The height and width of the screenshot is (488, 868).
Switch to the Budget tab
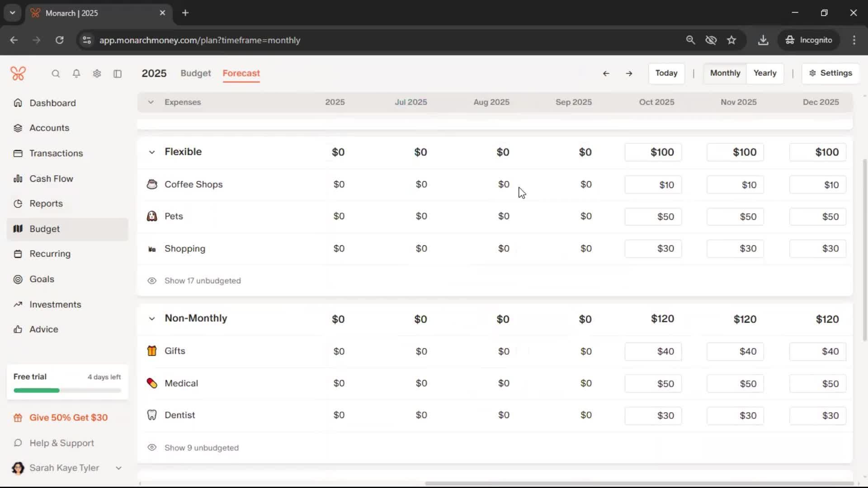[x=195, y=73]
